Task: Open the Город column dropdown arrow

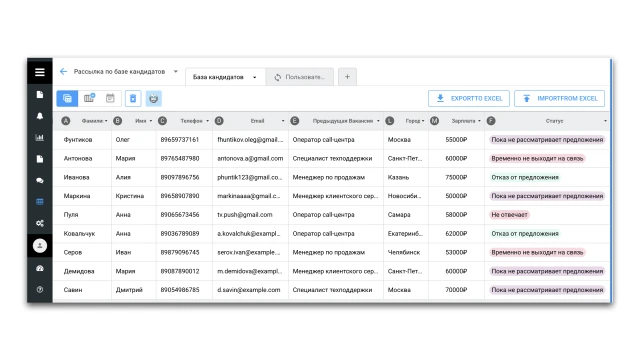Action: [423, 121]
